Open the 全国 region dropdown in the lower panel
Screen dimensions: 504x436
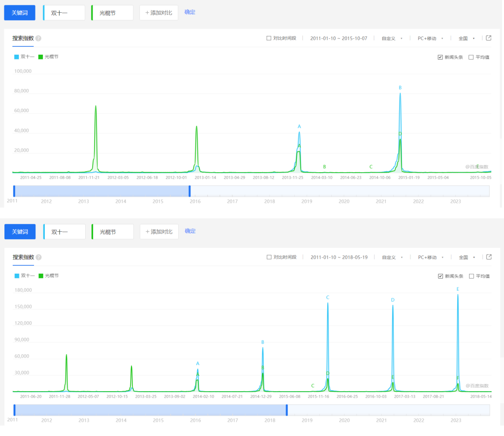tap(467, 258)
